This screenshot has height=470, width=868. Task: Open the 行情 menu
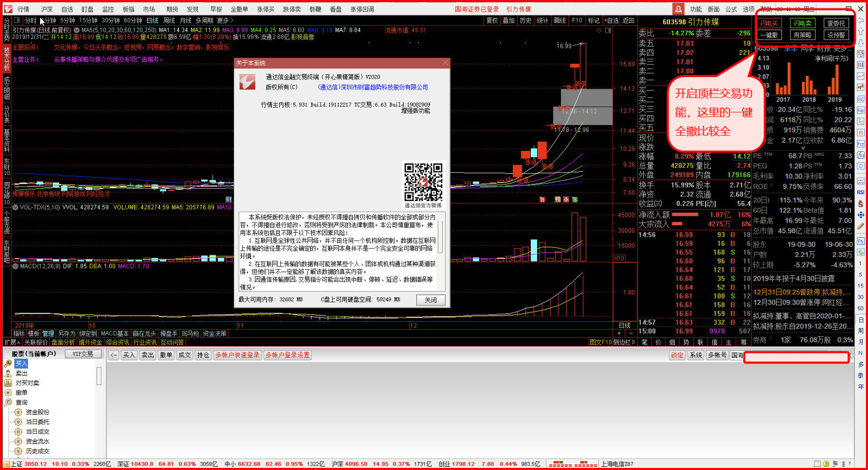pos(23,9)
